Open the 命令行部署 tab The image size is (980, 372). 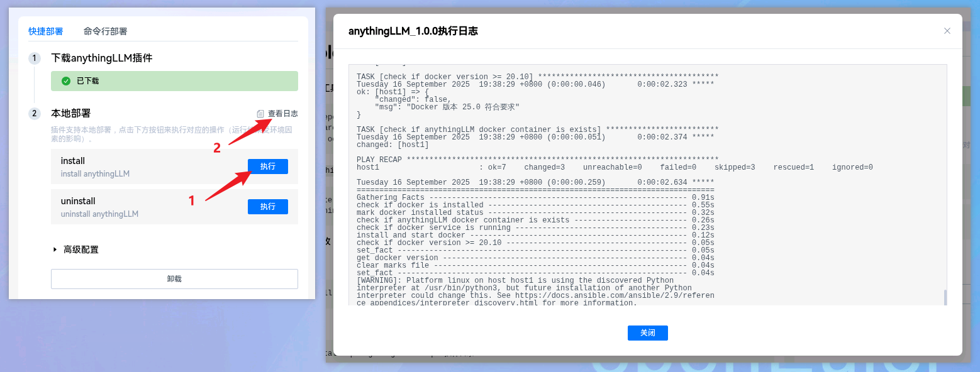(105, 31)
